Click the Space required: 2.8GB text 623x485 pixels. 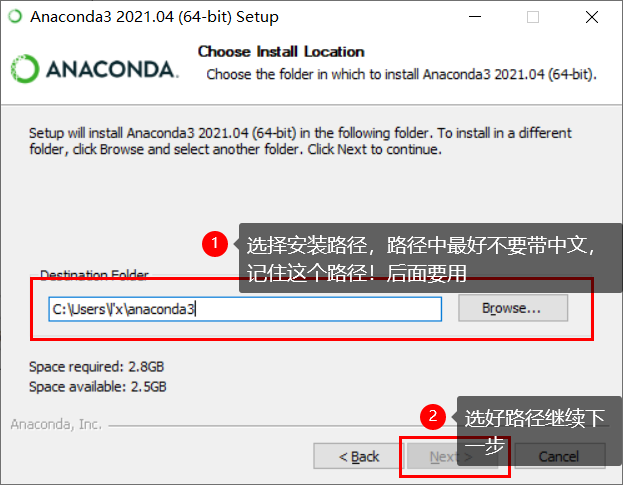(97, 367)
